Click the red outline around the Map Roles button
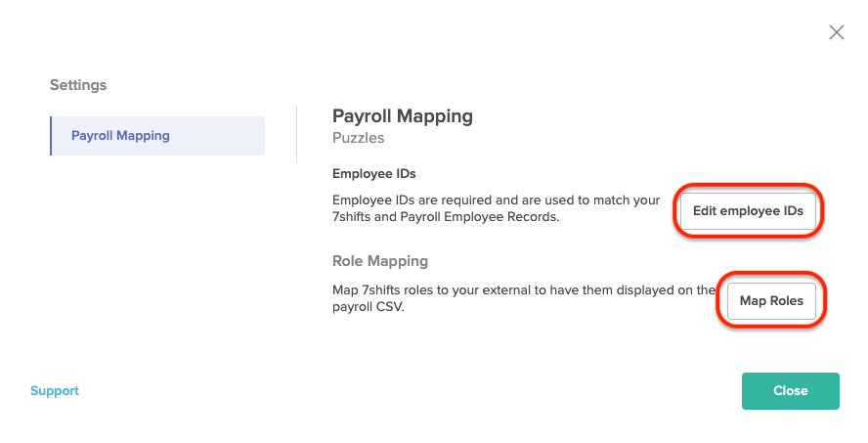The height and width of the screenshot is (443, 868). [771, 274]
